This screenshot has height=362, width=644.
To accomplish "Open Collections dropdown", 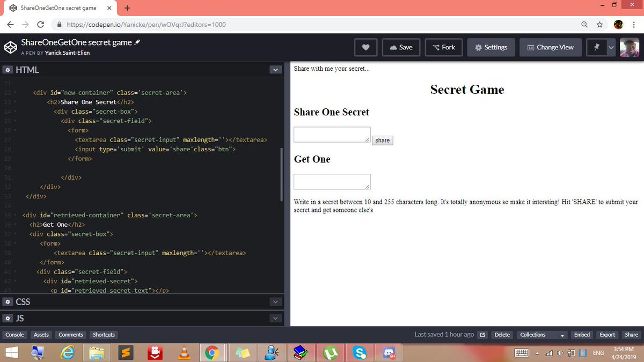I will click(541, 335).
